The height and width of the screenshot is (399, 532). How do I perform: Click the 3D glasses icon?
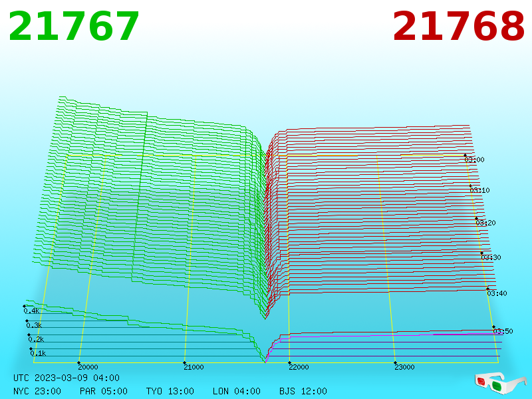coord(501,382)
